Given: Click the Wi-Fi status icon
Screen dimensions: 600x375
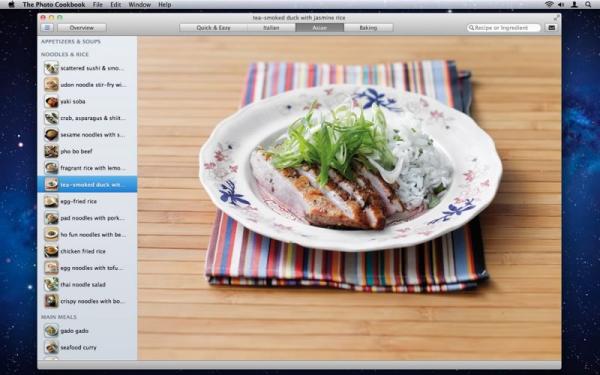Looking at the screenshot, I should coord(549,5).
